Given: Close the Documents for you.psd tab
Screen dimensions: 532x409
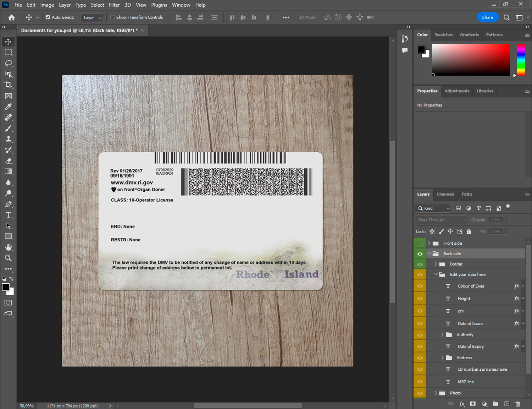Looking at the screenshot, I should (142, 31).
